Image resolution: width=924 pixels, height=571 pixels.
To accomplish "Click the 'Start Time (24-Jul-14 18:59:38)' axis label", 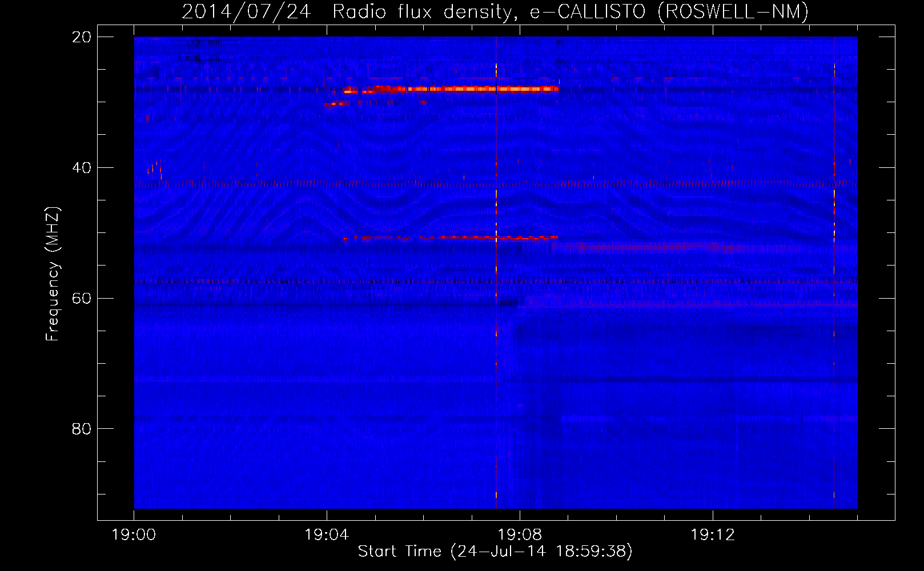I will 495,552.
